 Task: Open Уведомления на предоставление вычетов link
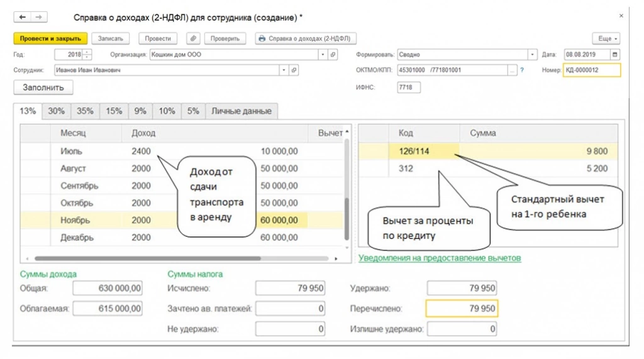[440, 258]
